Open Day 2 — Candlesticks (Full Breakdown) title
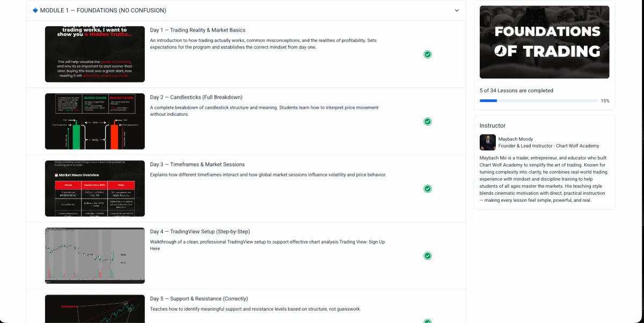The height and width of the screenshot is (323, 644). click(196, 98)
